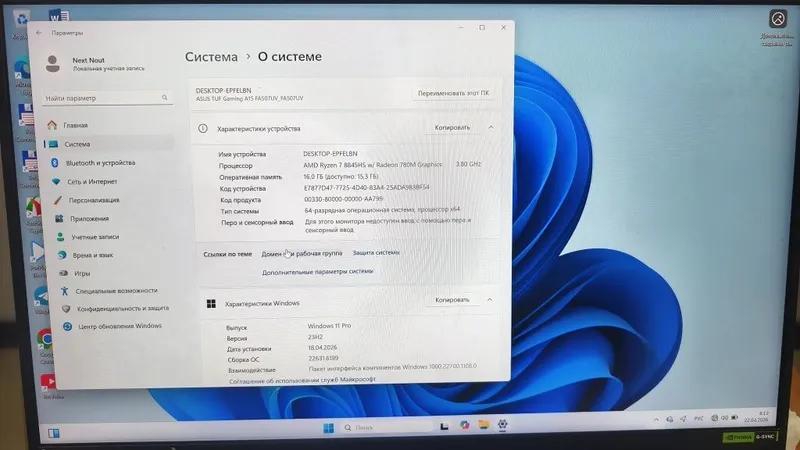This screenshot has height=450, width=800.
Task: Open Сеть и Интернет settings
Action: 92,182
